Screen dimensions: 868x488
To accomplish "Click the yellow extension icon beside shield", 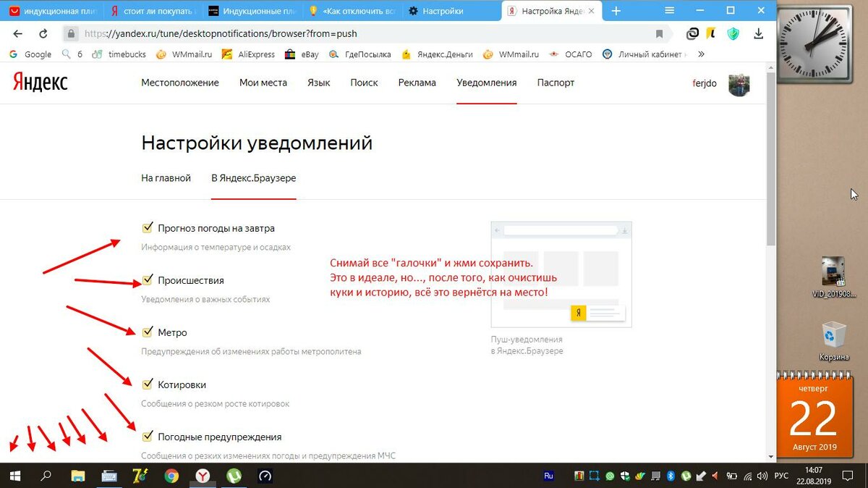I will (x=712, y=33).
